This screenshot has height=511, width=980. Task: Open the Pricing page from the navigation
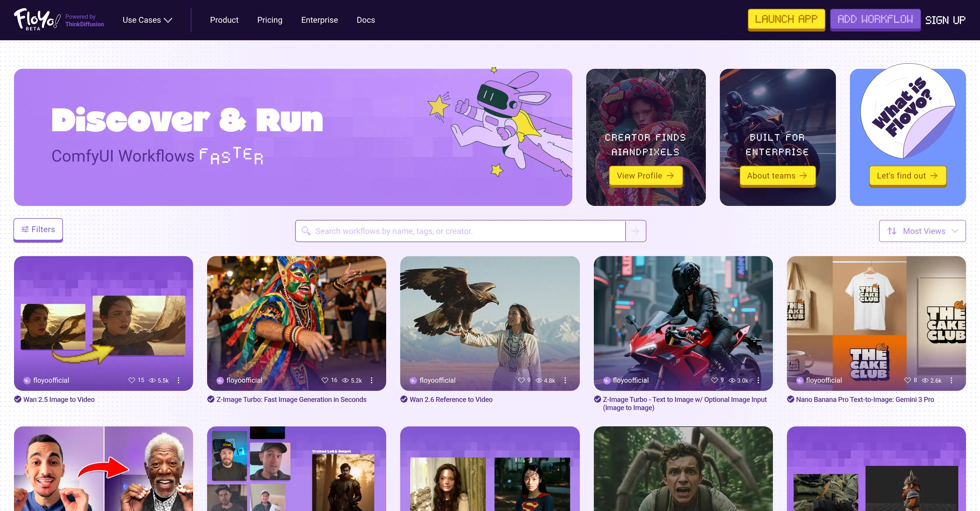[x=270, y=20]
